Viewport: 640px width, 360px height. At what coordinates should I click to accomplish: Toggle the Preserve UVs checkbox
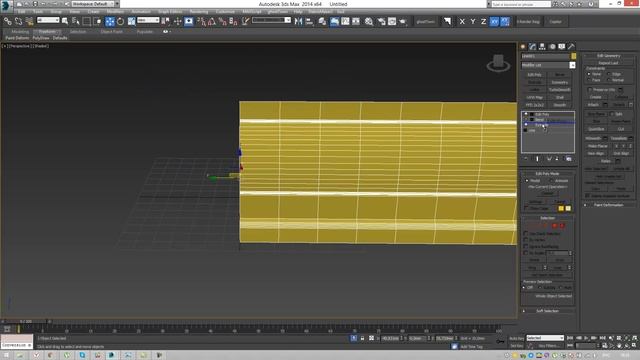[x=590, y=89]
